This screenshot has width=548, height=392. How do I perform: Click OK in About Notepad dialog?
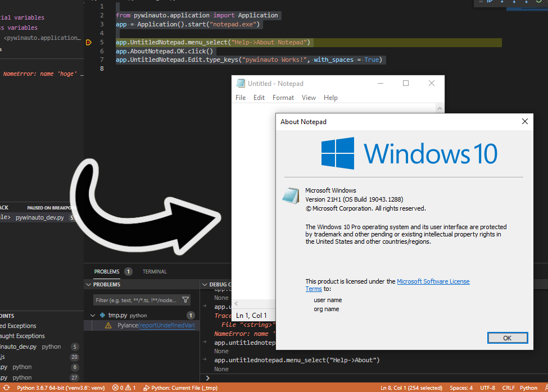tap(507, 338)
